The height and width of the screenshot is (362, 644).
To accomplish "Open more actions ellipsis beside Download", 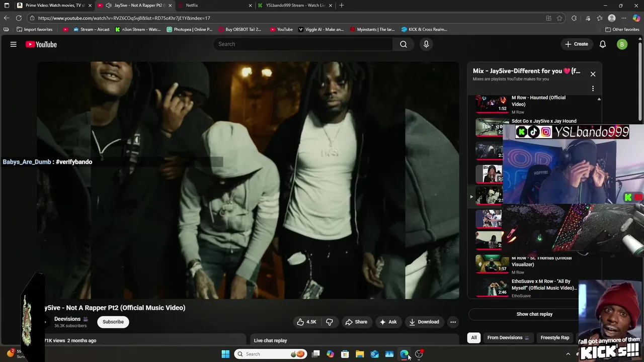I will (453, 322).
